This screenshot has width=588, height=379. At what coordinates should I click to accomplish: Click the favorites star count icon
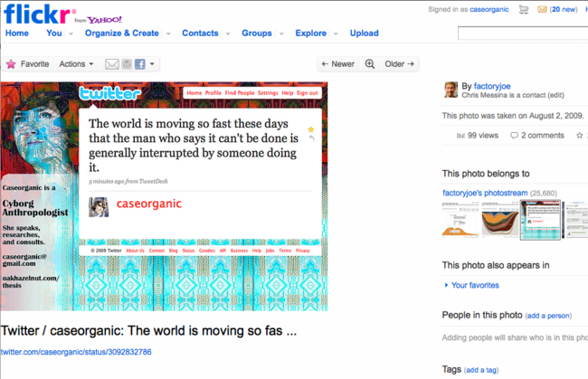(x=579, y=136)
